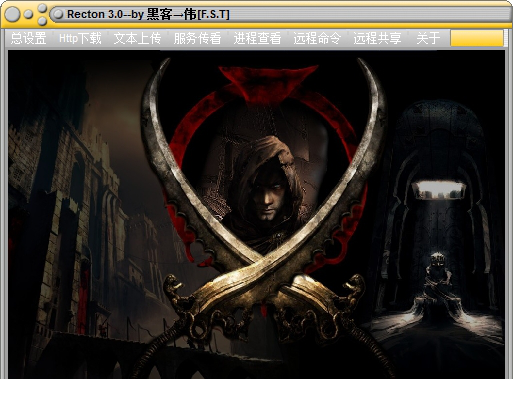Open the 服务传看 tab
The height and width of the screenshot is (394, 513).
click(x=197, y=38)
